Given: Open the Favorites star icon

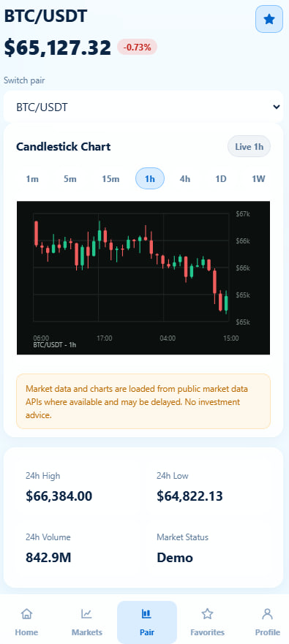Looking at the screenshot, I should tap(207, 614).
